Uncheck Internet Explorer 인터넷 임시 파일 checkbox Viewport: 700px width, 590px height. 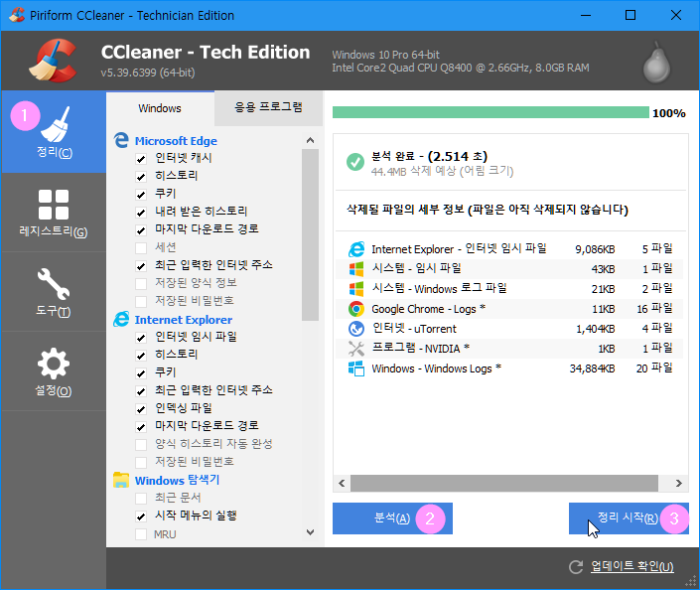click(x=141, y=337)
